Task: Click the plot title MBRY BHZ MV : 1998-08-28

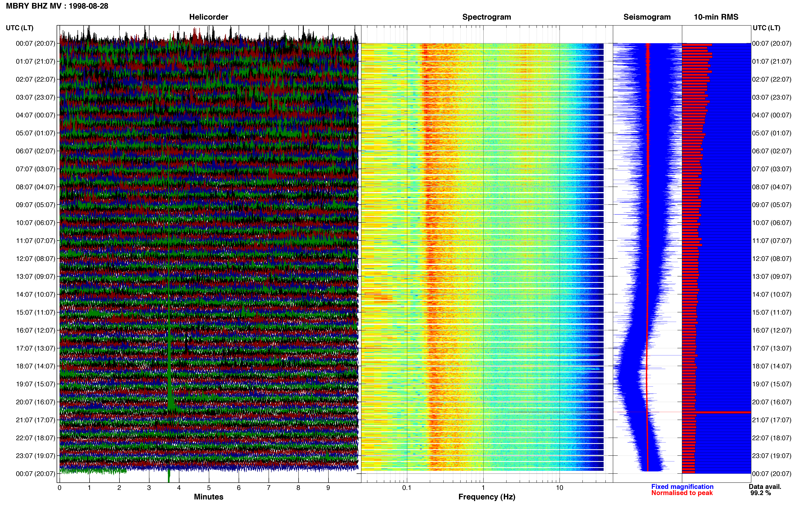Action: 57,6
